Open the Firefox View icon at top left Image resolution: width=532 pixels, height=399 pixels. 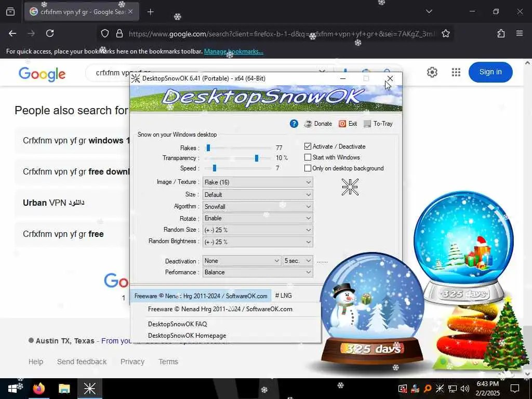point(10,12)
